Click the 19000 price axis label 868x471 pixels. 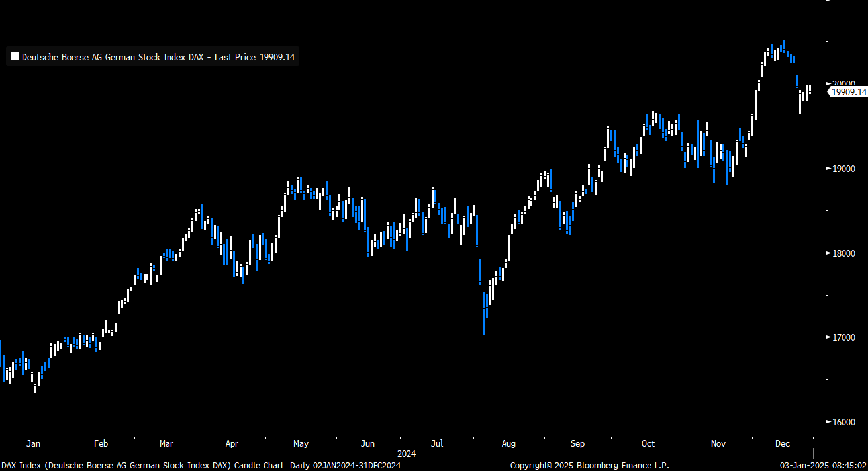(842, 169)
